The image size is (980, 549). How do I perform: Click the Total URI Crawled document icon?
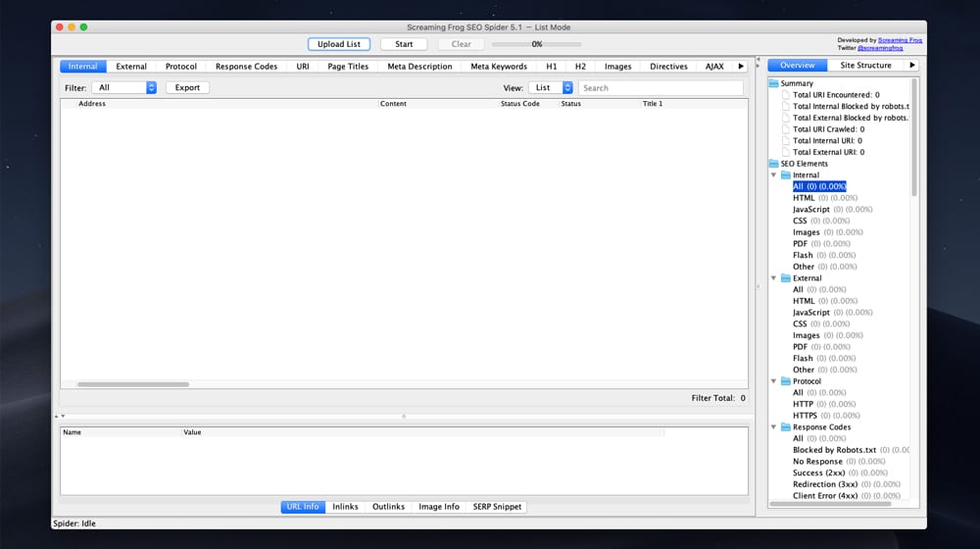(x=786, y=129)
